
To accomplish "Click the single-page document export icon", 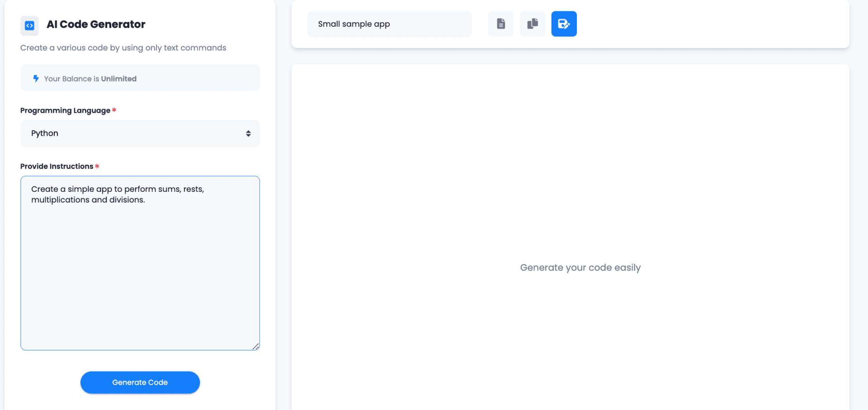I will click(500, 24).
